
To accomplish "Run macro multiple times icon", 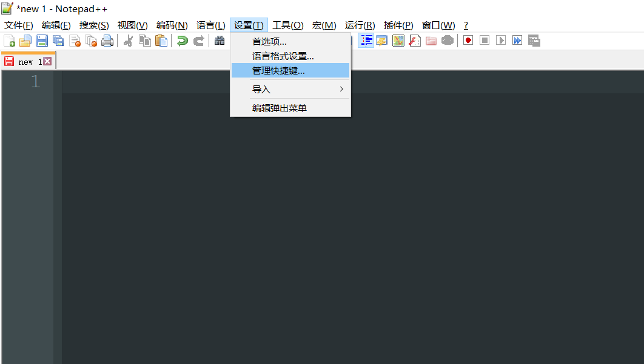I will click(517, 41).
